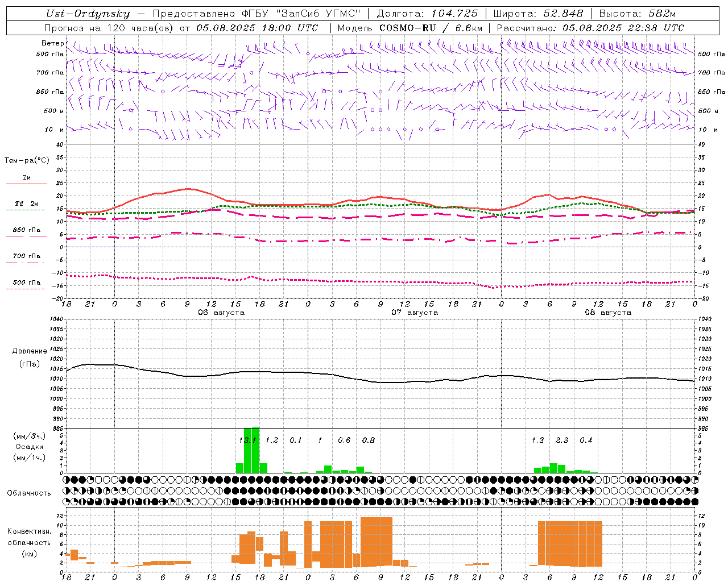
Task: Click the Осадки precipitation label
Action: click(30, 447)
